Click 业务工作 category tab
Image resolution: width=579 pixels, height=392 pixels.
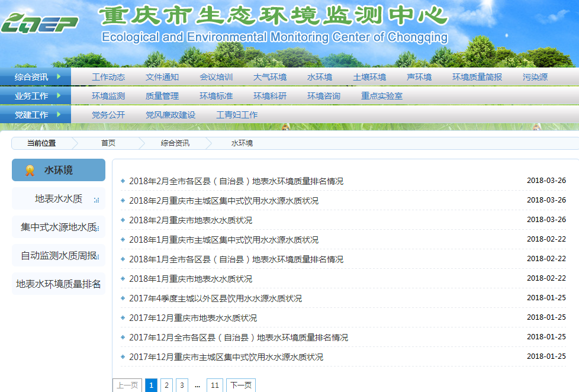[36, 95]
